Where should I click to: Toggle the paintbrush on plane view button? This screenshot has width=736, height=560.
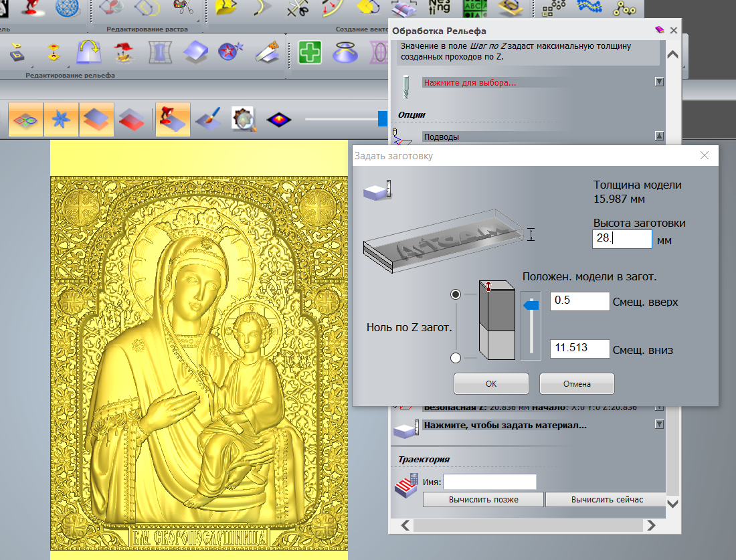208,119
